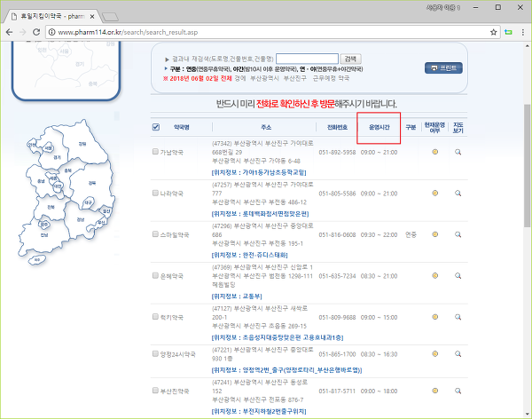Check the box for 럭키약국
This screenshot has height=419, width=532.
155,317
